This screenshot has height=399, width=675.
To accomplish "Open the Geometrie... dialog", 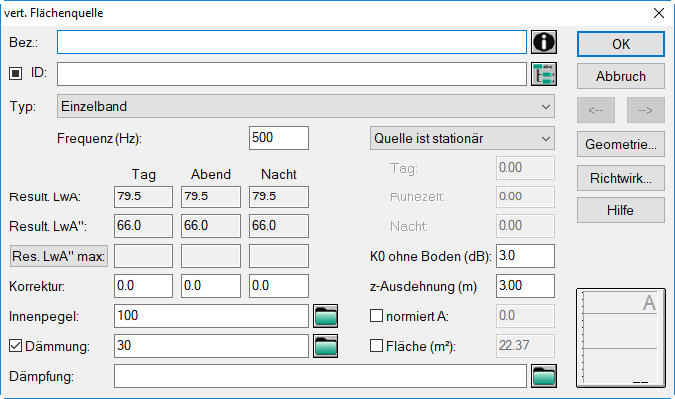I will (x=621, y=144).
